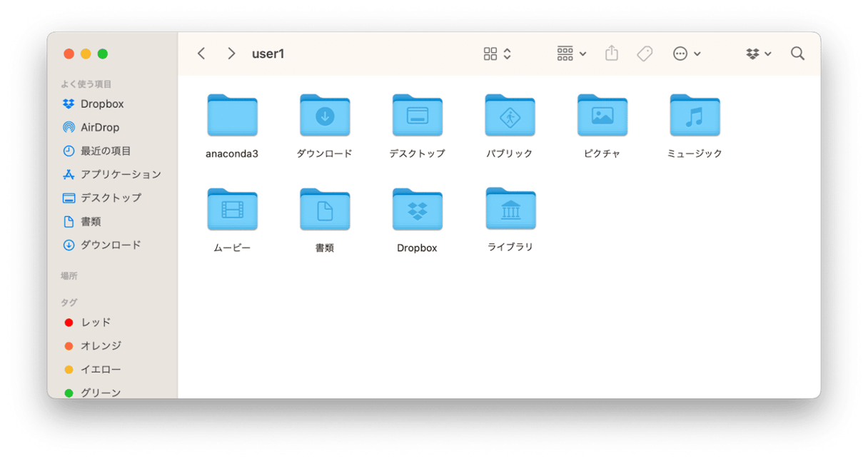Click the tag toolbar icon
This screenshot has width=868, height=461.
[645, 54]
